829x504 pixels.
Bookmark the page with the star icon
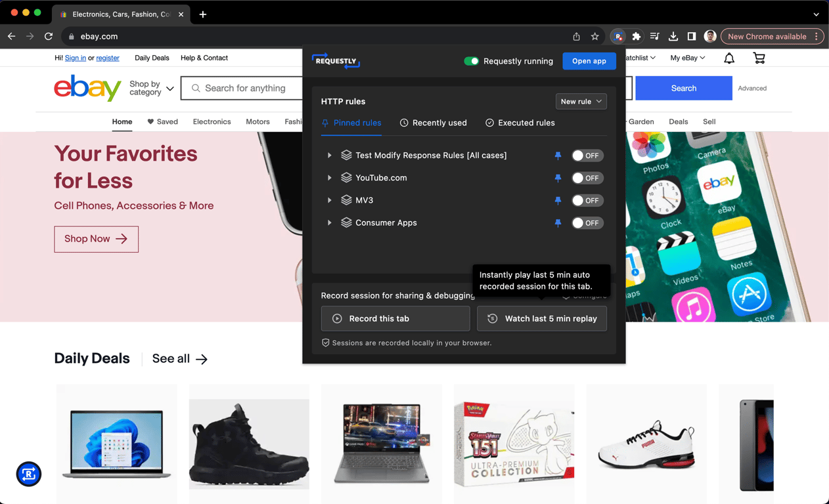click(x=595, y=36)
